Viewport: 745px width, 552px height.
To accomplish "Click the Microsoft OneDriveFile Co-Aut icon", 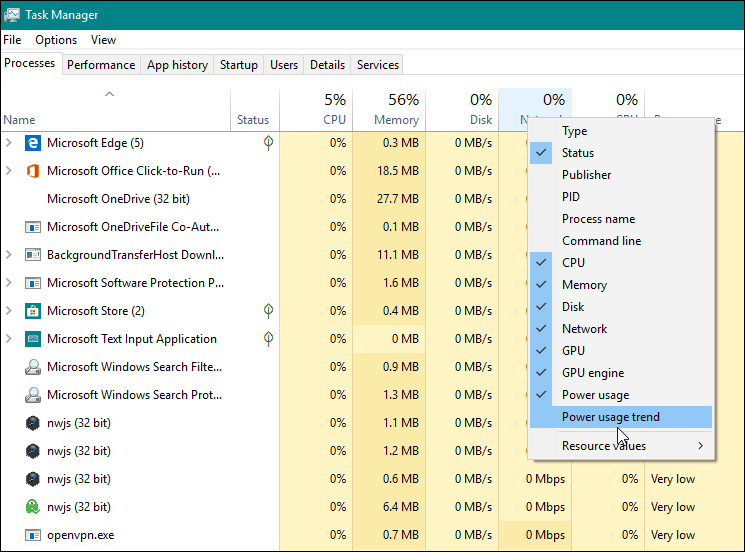I will pos(33,227).
